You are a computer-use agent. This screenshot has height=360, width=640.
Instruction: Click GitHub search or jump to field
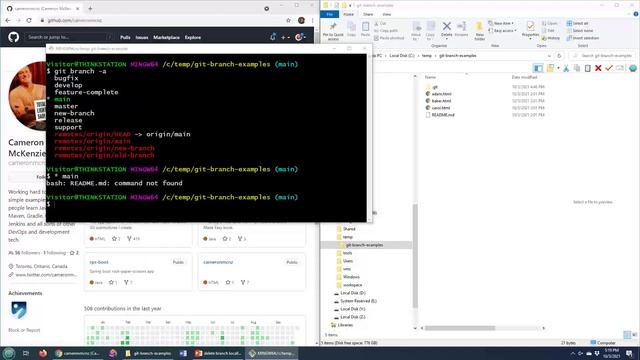(x=69, y=37)
